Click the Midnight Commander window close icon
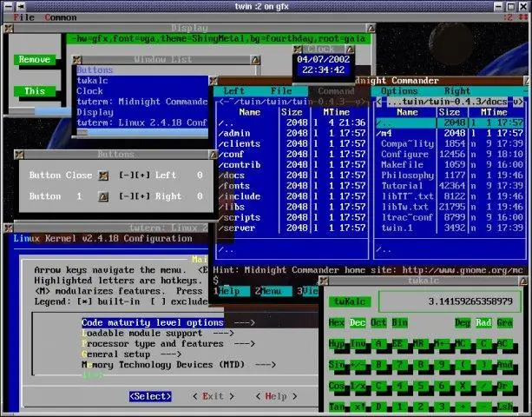532x417 pixels. coord(213,81)
